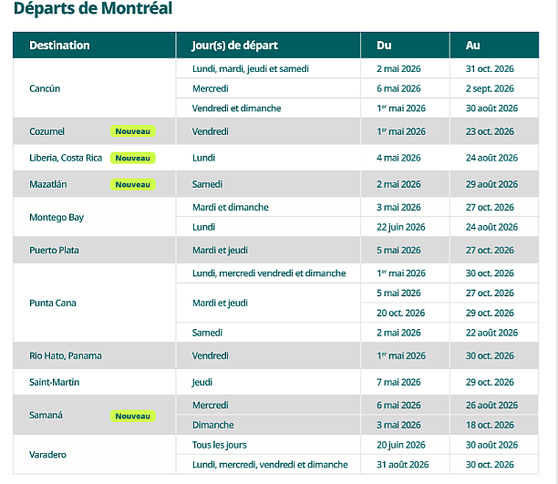Image resolution: width=558 pixels, height=484 pixels.
Task: Click '24 août 2026' in the Liberia row
Action: (492, 158)
